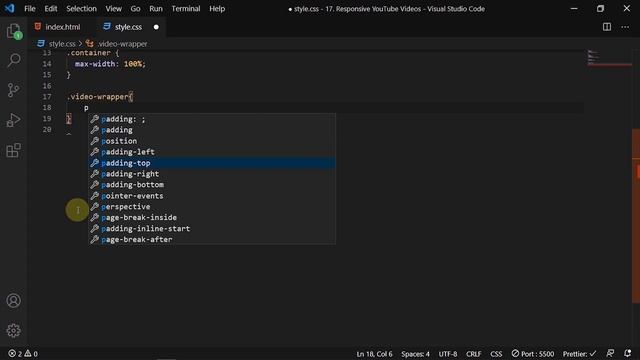Open the editor More Actions ellipsis
The image size is (640, 360).
(625, 27)
